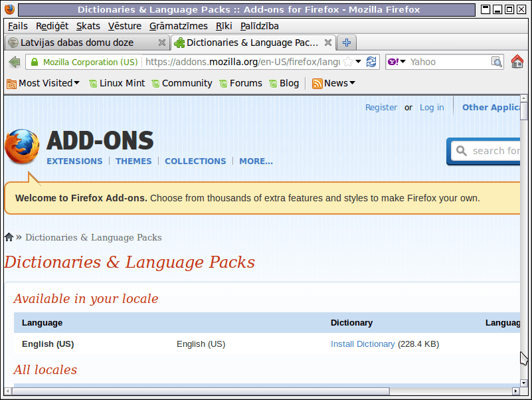Viewport: 532px width, 400px height.
Task: Click the magnifier search button in Yahoo box
Action: click(497, 62)
